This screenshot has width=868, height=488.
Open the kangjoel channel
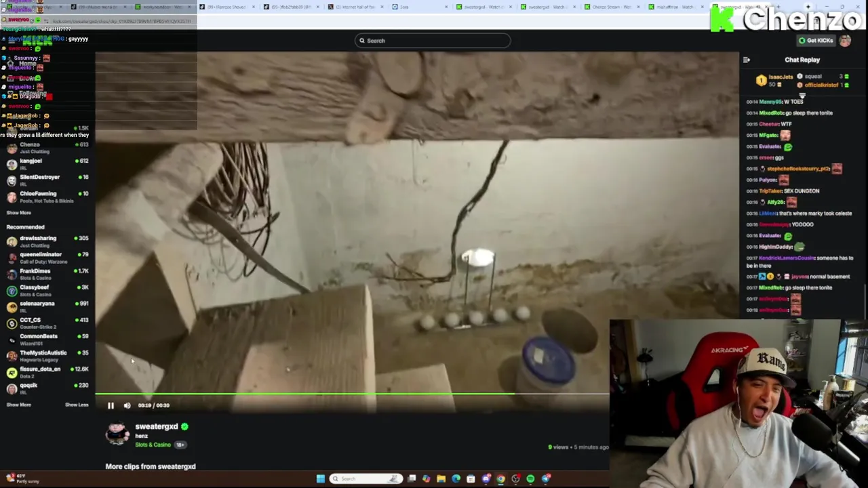(47, 163)
